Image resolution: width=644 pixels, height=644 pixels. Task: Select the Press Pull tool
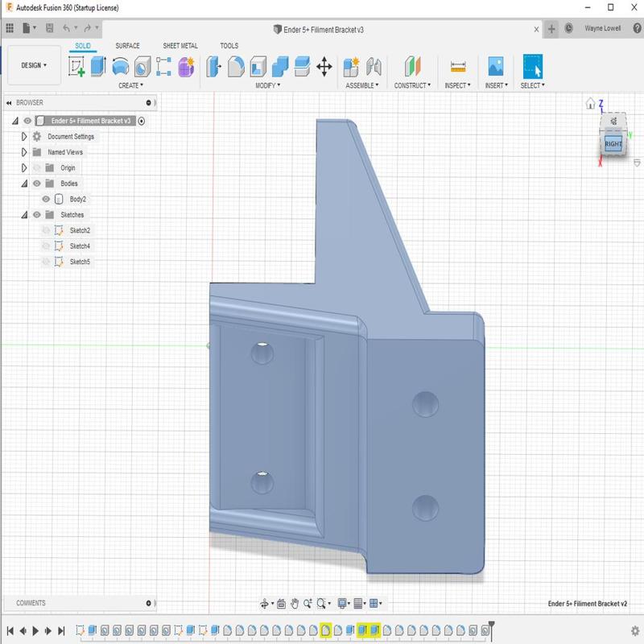tap(213, 67)
